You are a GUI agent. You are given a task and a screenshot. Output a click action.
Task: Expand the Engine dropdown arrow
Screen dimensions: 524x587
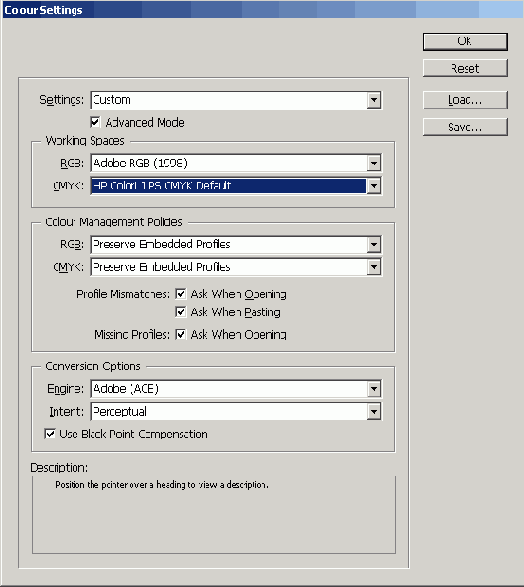(374, 389)
